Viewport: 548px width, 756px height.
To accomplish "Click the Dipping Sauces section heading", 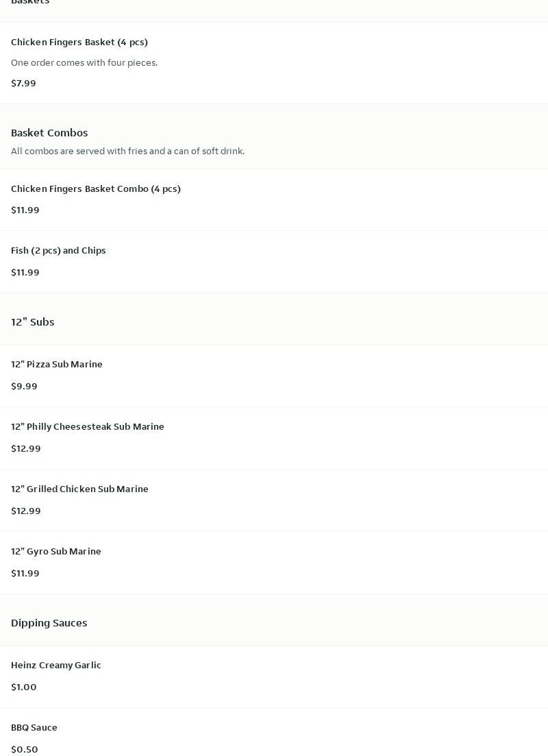I will tap(49, 622).
